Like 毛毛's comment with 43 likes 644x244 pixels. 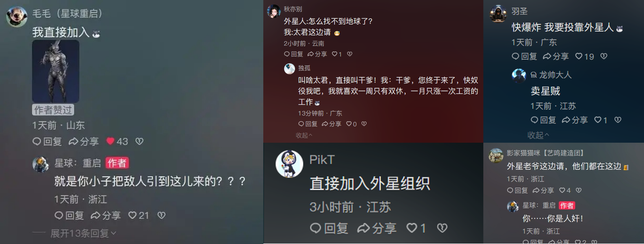coord(110,141)
